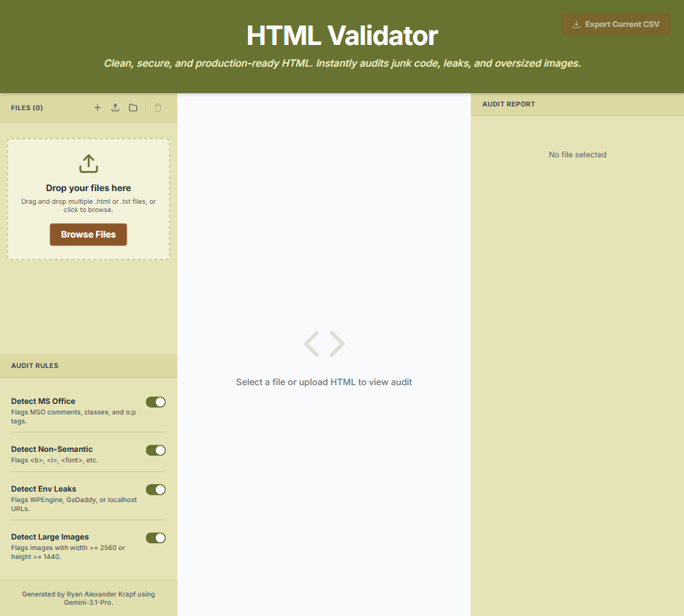
Task: Turn off the Detect Large Images switch
Action: point(156,538)
